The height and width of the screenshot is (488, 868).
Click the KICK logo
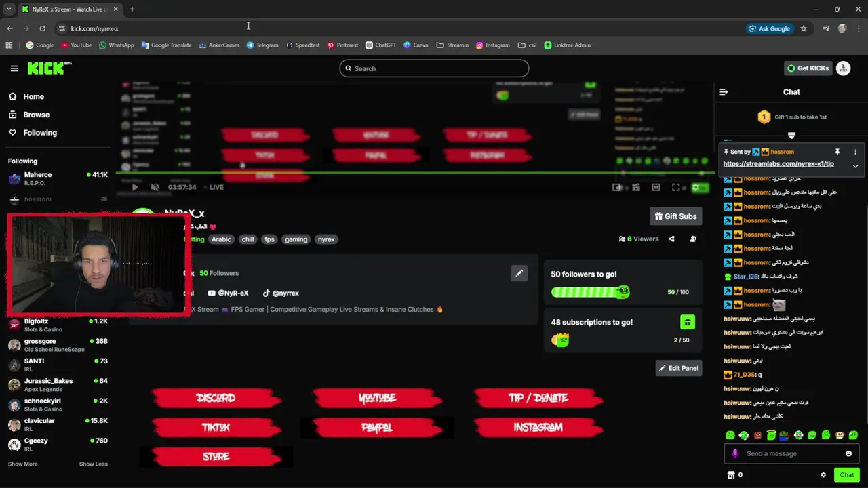49,68
